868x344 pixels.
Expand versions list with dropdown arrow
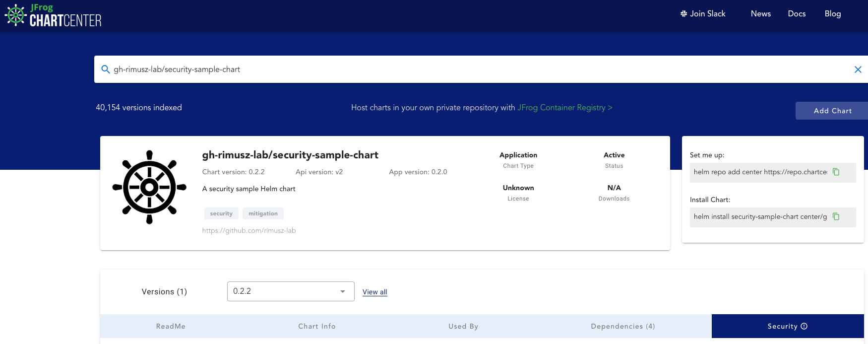coord(343,291)
